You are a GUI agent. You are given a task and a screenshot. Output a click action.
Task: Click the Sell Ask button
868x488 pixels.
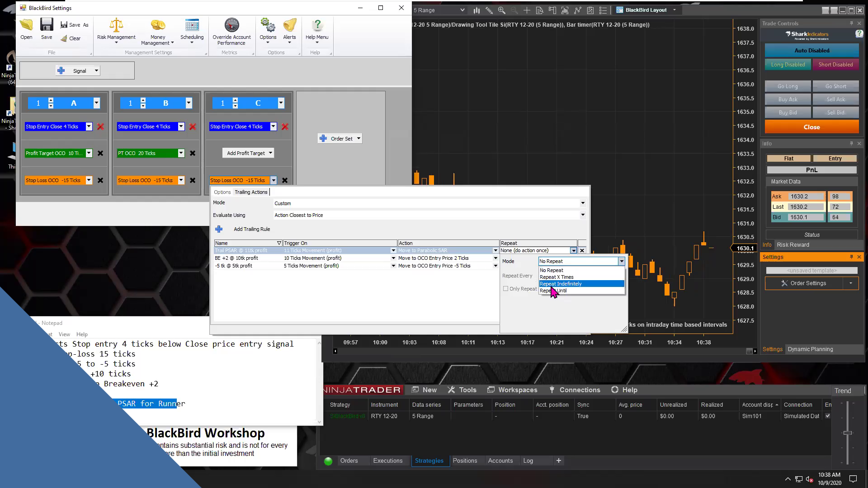coord(835,99)
